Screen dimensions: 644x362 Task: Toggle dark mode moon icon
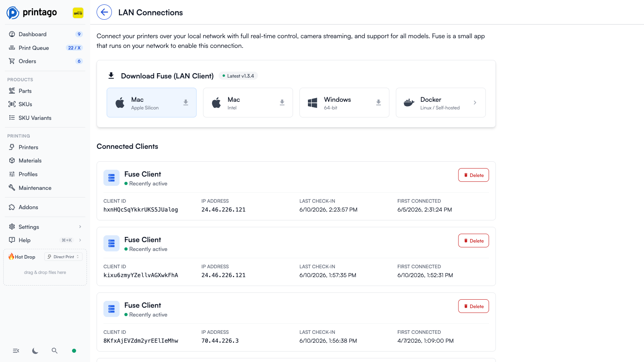[35, 351]
